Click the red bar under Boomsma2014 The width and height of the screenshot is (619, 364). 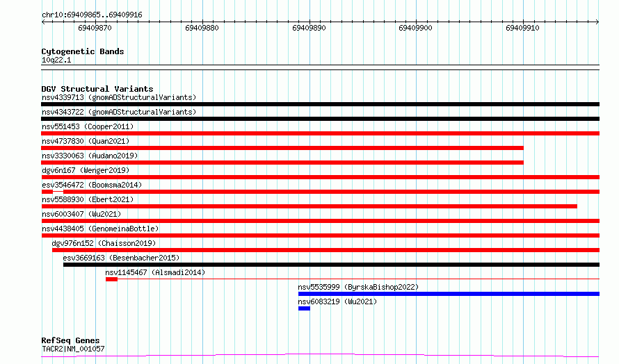pos(320,192)
